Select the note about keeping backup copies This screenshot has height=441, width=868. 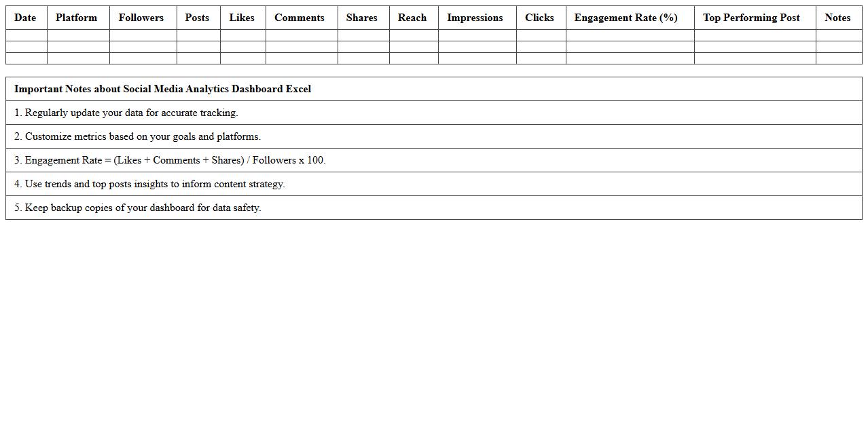pyautogui.click(x=144, y=208)
